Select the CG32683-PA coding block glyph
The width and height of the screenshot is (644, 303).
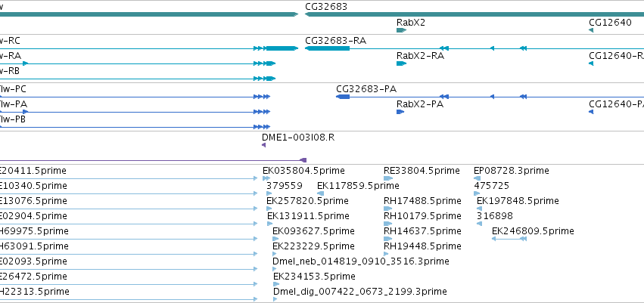click(x=343, y=97)
